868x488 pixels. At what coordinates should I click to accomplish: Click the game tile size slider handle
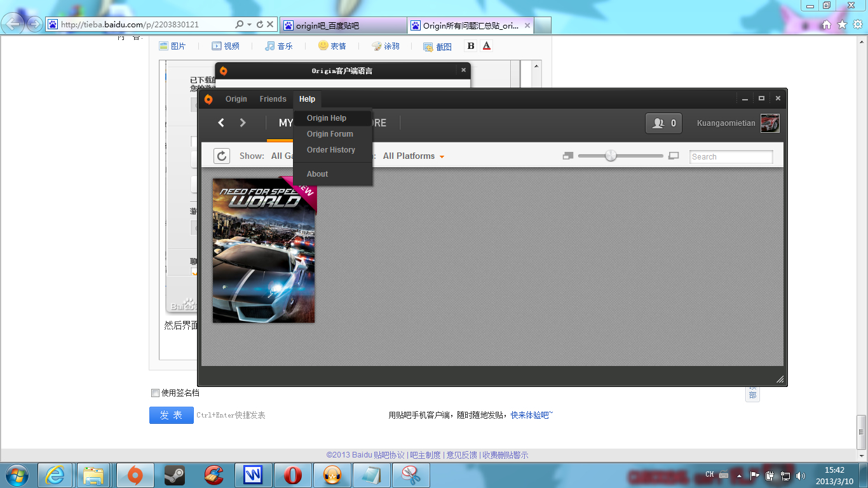pyautogui.click(x=611, y=156)
